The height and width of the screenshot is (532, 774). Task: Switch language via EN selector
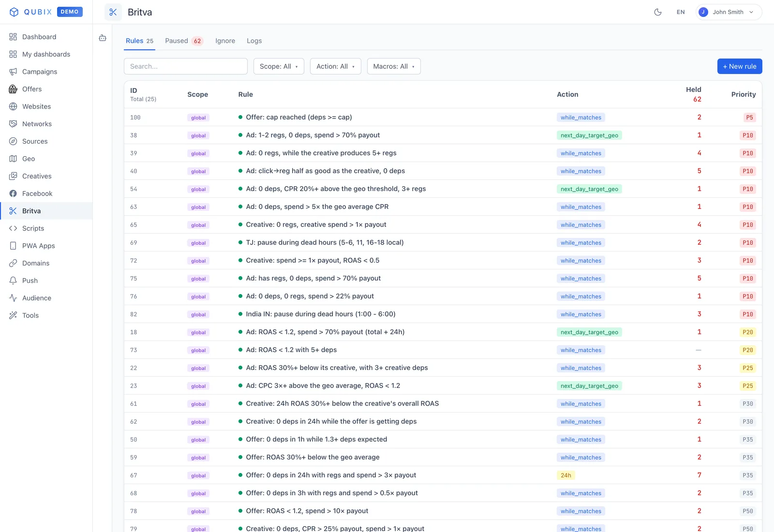pyautogui.click(x=681, y=12)
